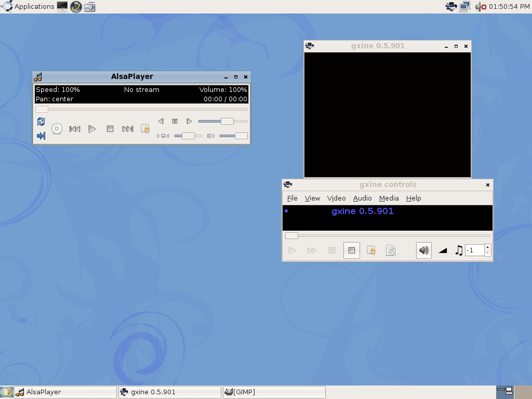Click the clock showing 01:50:54 PM
Viewport: 532px width, 399px height.
(x=509, y=6)
